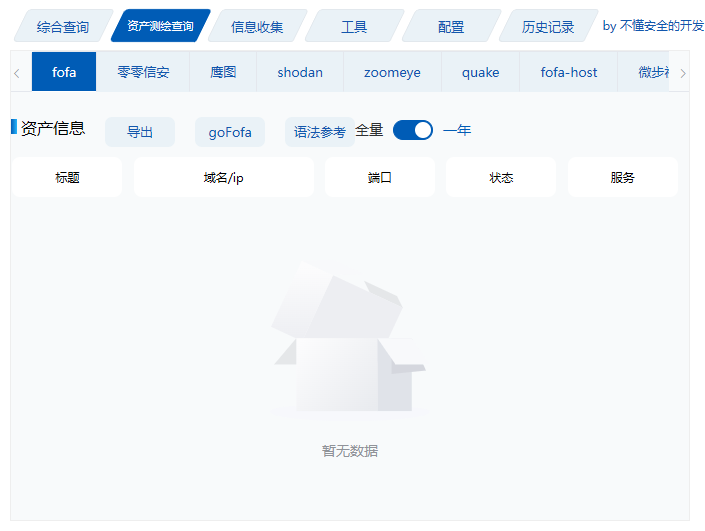
Task: Go to the 配置 tab
Action: coord(451,27)
